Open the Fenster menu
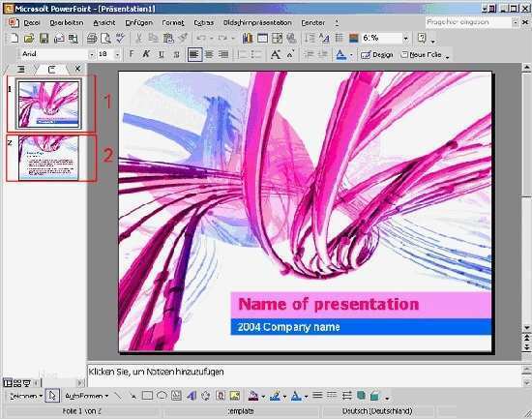532x419 pixels. coord(313,23)
